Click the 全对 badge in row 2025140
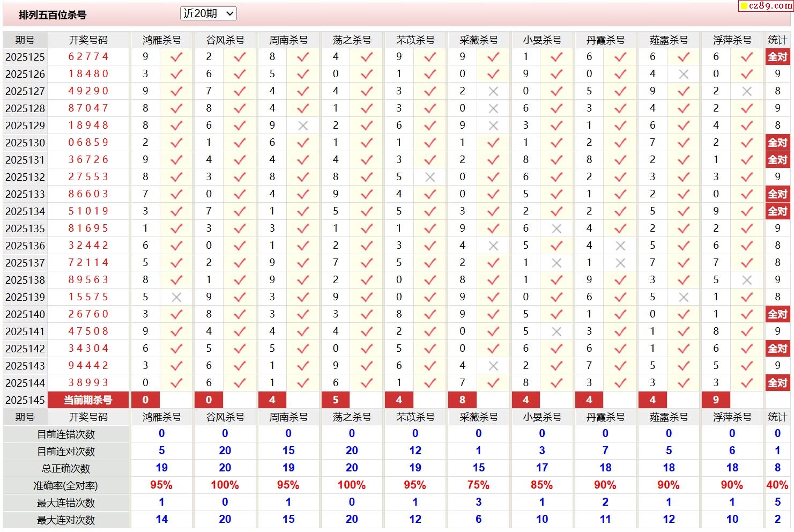The image size is (794, 532). click(x=777, y=314)
